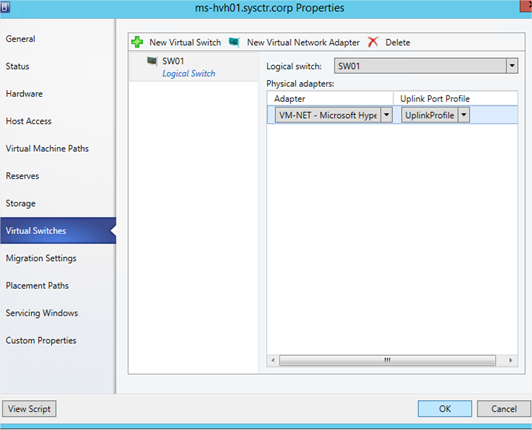Viewport: 532px width, 430px height.
Task: Open the Storage page
Action: pyautogui.click(x=20, y=204)
